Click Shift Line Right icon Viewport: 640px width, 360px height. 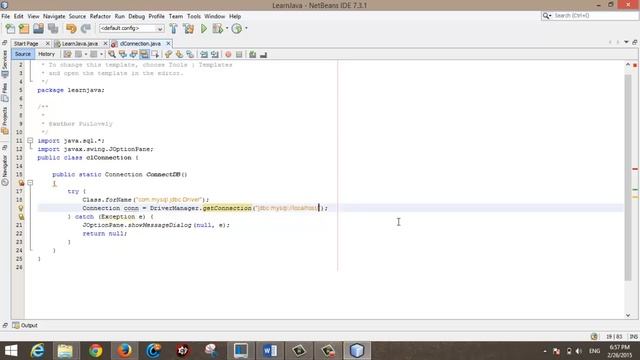click(215, 54)
